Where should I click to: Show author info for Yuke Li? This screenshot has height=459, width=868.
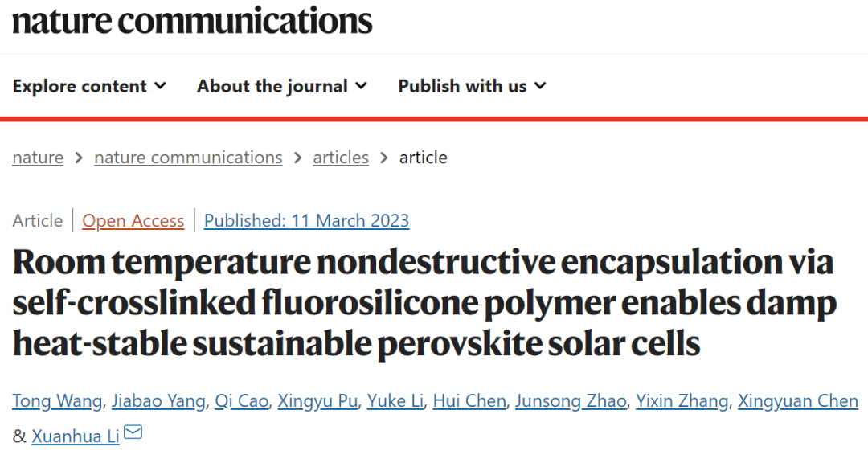click(395, 401)
